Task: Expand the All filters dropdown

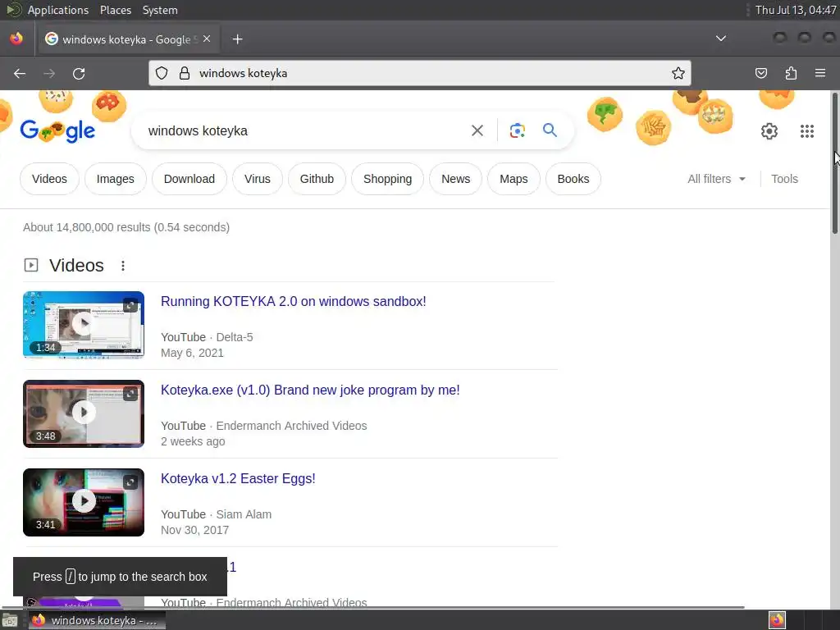Action: pyautogui.click(x=716, y=179)
